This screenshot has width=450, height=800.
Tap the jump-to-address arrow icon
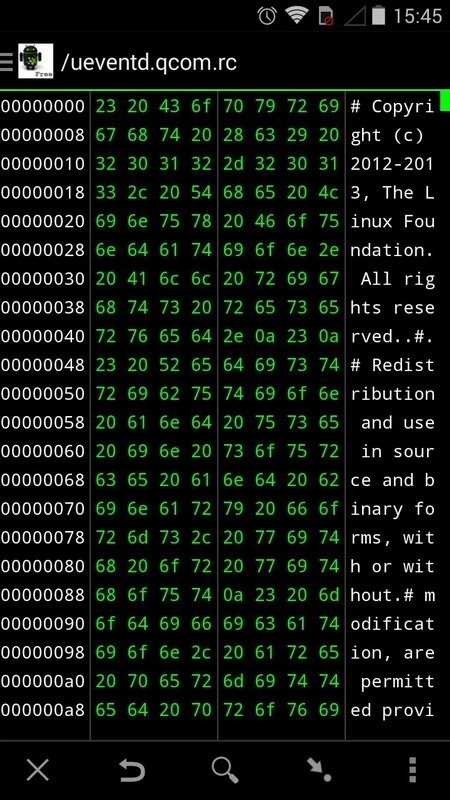click(319, 770)
